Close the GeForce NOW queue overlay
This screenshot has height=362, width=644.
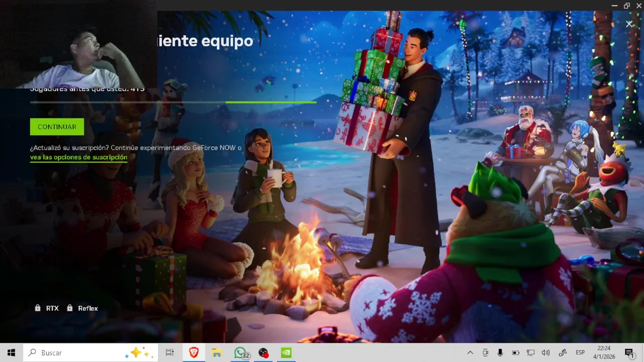[629, 24]
